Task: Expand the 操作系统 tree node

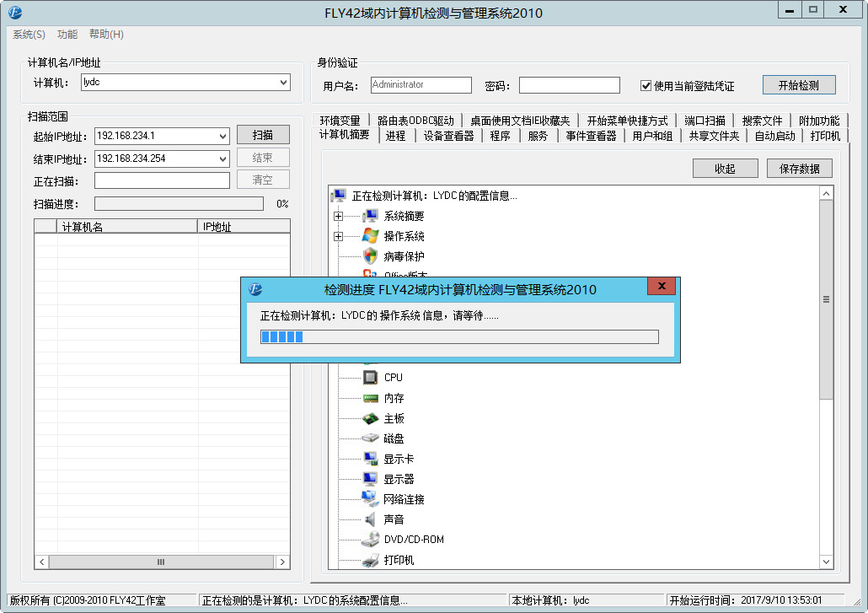Action: (x=338, y=236)
